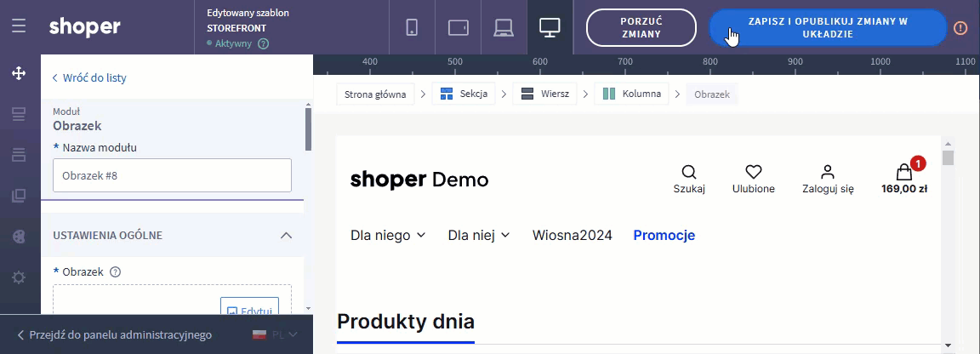Open the settings gear sidebar icon
Image resolution: width=980 pixels, height=354 pixels.
[19, 277]
